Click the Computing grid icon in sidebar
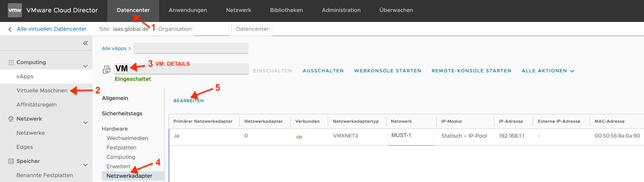644x182 pixels. (11, 62)
